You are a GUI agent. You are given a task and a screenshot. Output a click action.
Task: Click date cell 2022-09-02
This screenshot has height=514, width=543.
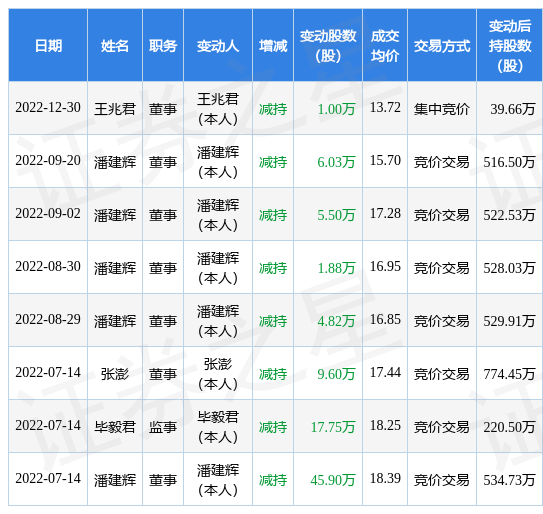tap(48, 214)
